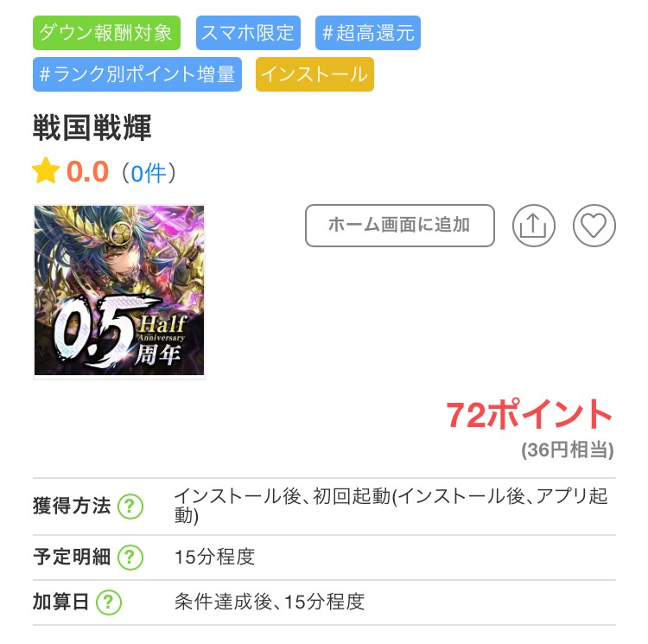Open help icon next to 予定明細
648x644 pixels.
click(x=130, y=558)
